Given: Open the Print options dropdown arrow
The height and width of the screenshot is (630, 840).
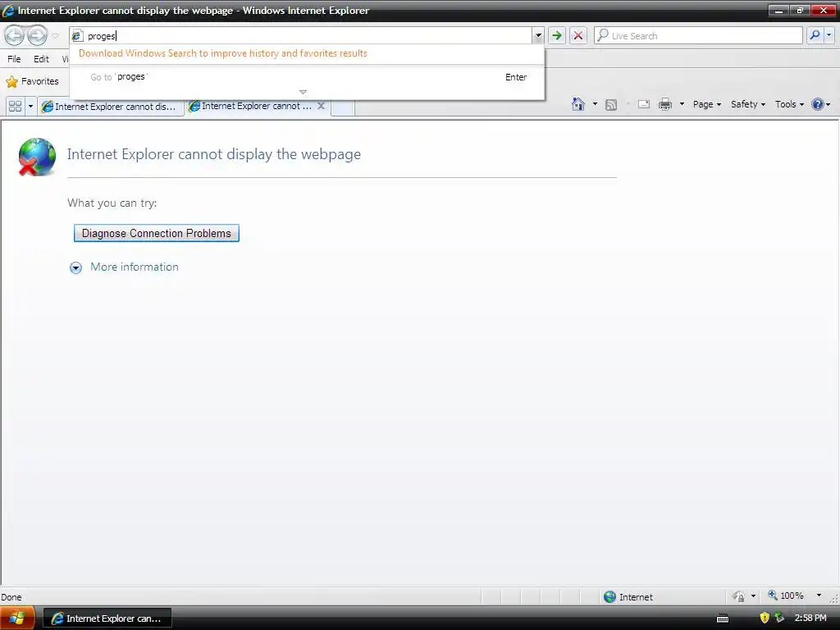Looking at the screenshot, I should pos(682,104).
